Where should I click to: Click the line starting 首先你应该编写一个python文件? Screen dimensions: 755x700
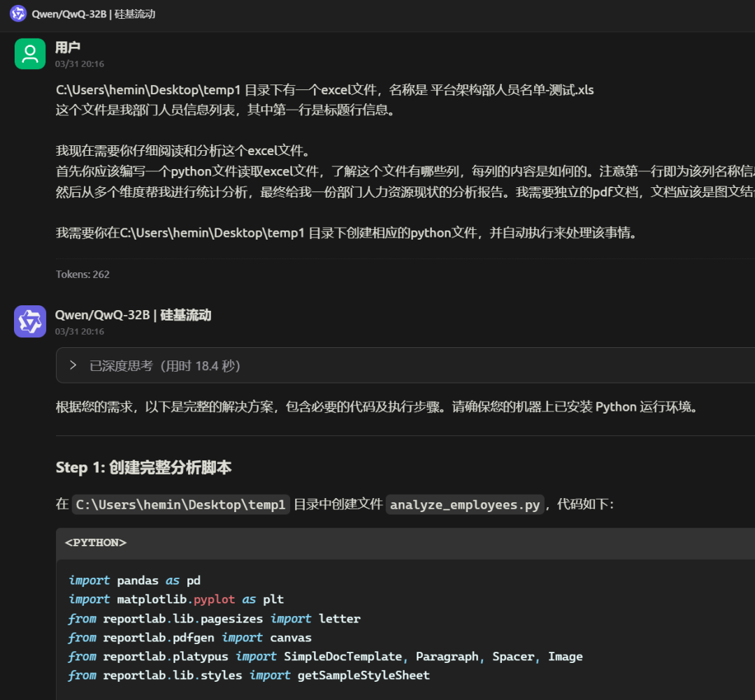[405, 171]
